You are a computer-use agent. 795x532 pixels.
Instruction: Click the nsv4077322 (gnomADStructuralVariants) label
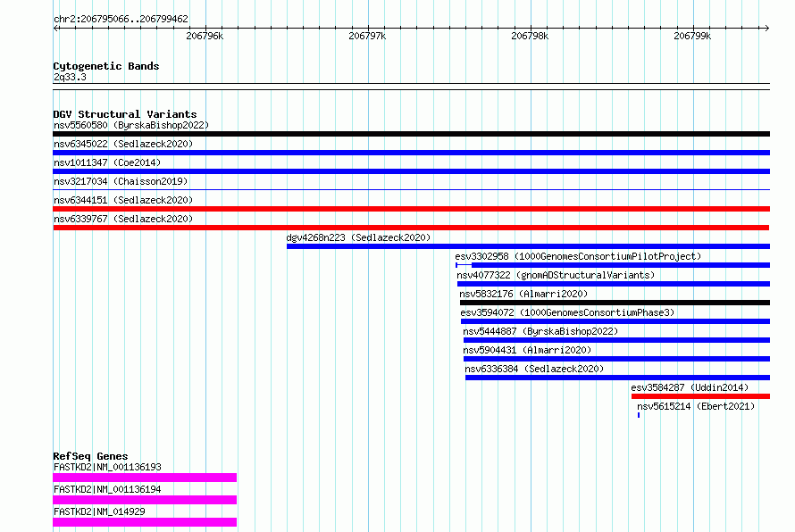click(x=556, y=275)
